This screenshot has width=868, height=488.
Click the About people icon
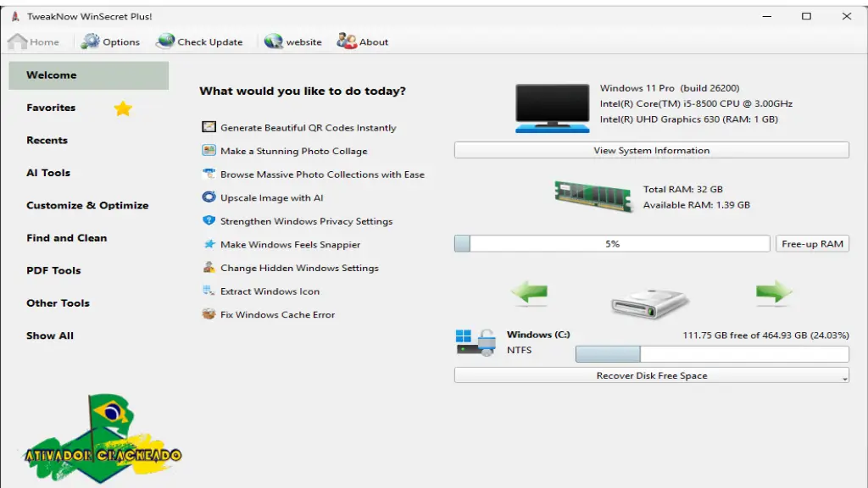coord(347,42)
